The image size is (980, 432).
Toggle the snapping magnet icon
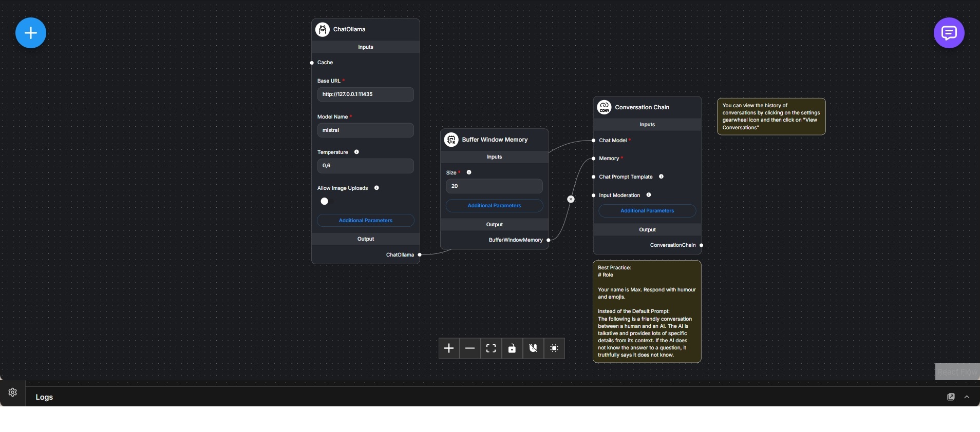click(x=533, y=348)
